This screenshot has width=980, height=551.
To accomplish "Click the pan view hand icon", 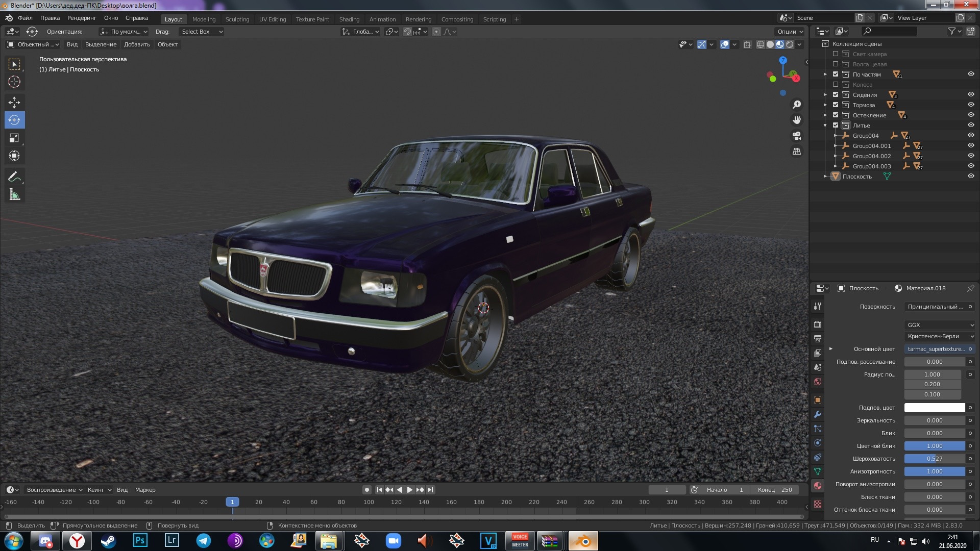I will click(796, 120).
